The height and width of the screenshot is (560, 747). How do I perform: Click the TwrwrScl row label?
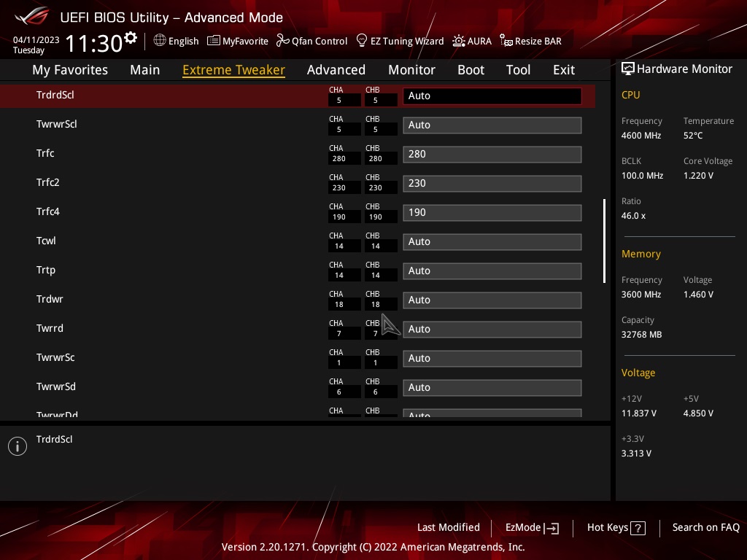56,124
